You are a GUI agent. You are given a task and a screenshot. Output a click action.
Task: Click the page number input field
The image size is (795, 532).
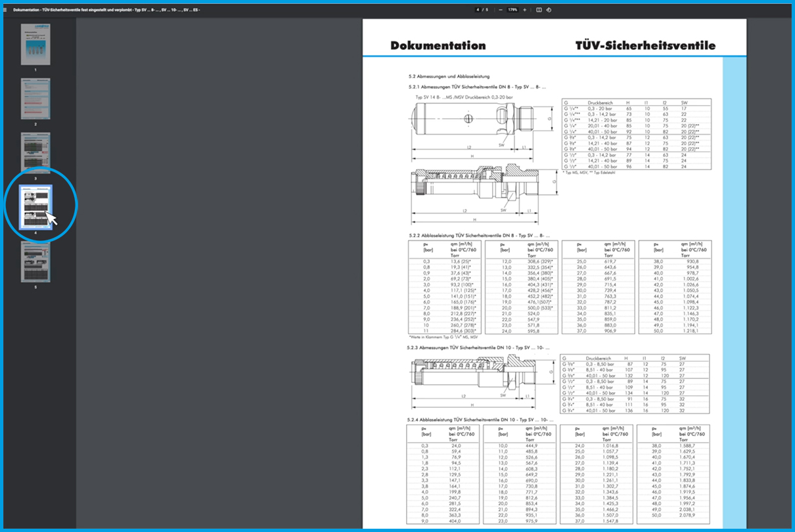(x=478, y=10)
